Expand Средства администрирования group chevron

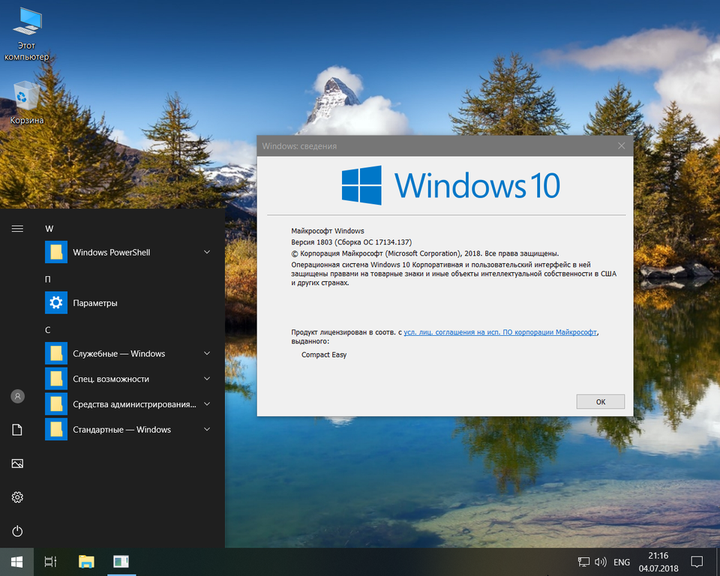(x=207, y=404)
